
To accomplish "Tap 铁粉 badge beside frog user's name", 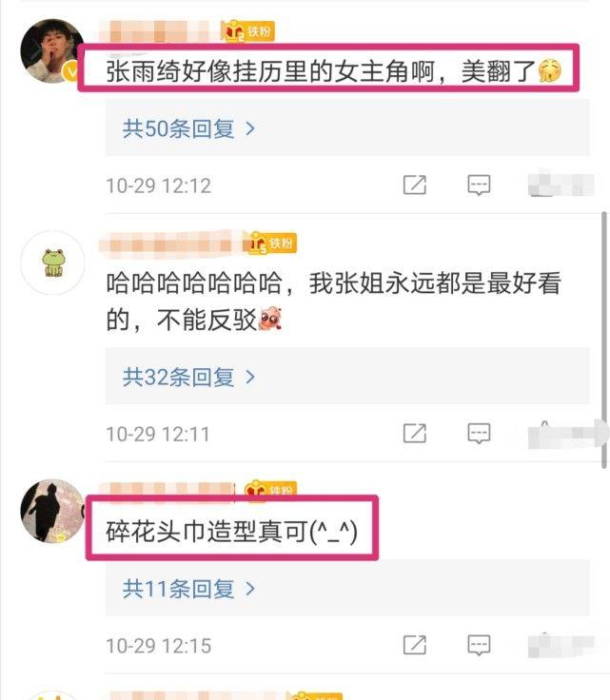I will (269, 243).
